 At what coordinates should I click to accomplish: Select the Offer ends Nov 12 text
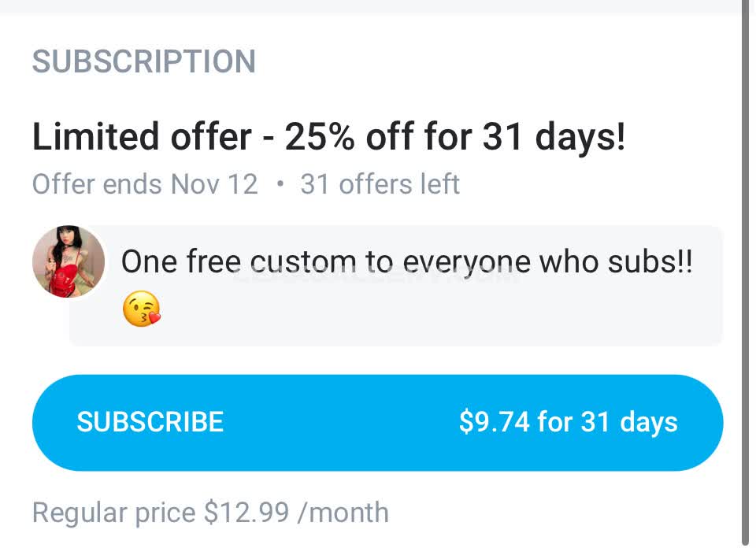click(x=145, y=184)
